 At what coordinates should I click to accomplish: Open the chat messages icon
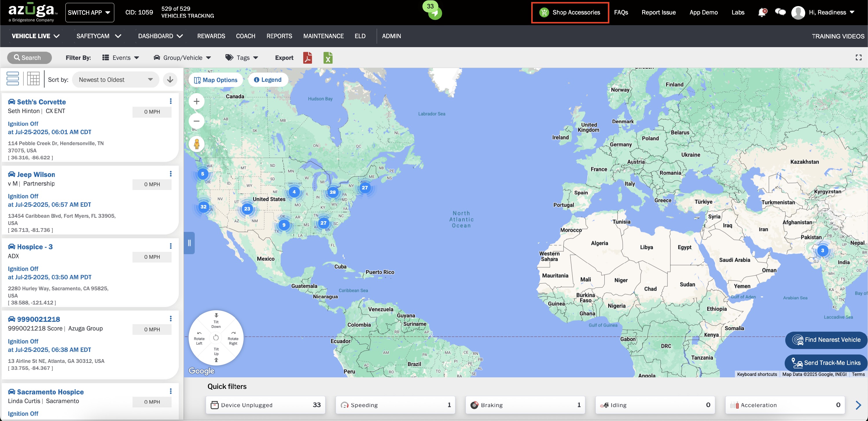(780, 12)
